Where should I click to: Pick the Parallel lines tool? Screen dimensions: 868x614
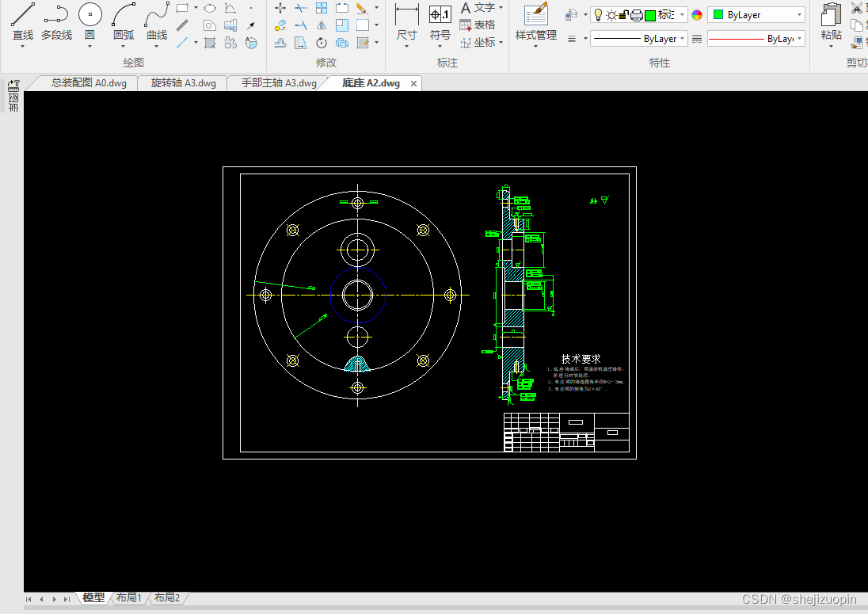coord(182,25)
